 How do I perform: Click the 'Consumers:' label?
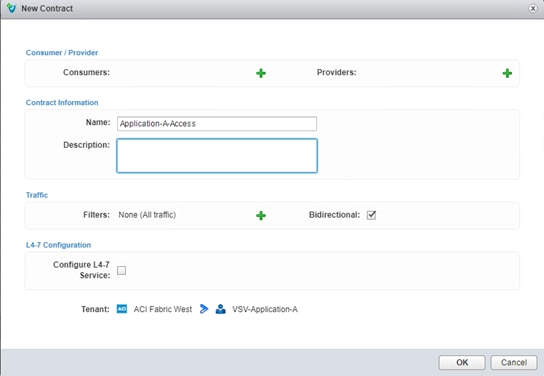[86, 72]
